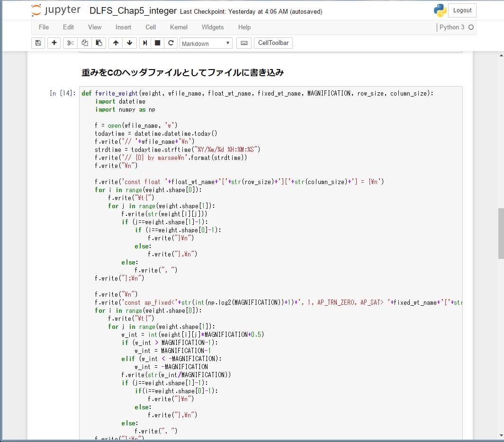Click the import numpy as np line

click(126, 109)
